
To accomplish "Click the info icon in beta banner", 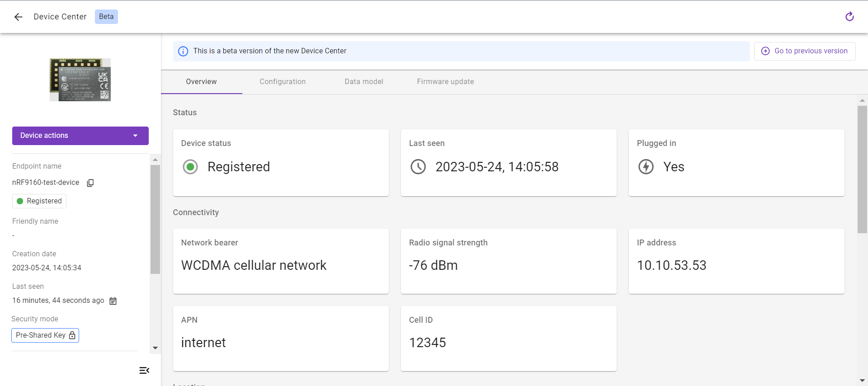I will pyautogui.click(x=183, y=51).
